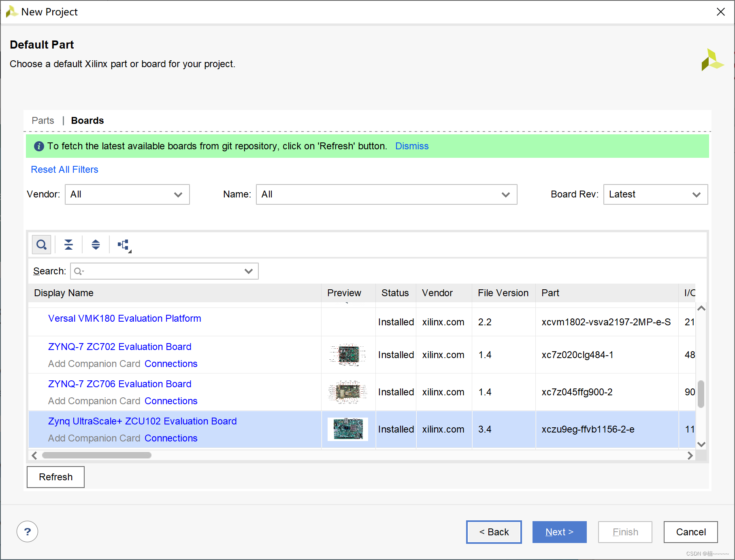Open Zynq UltraScale+ ZCU102 Evaluation Board link
The image size is (735, 560).
(143, 421)
